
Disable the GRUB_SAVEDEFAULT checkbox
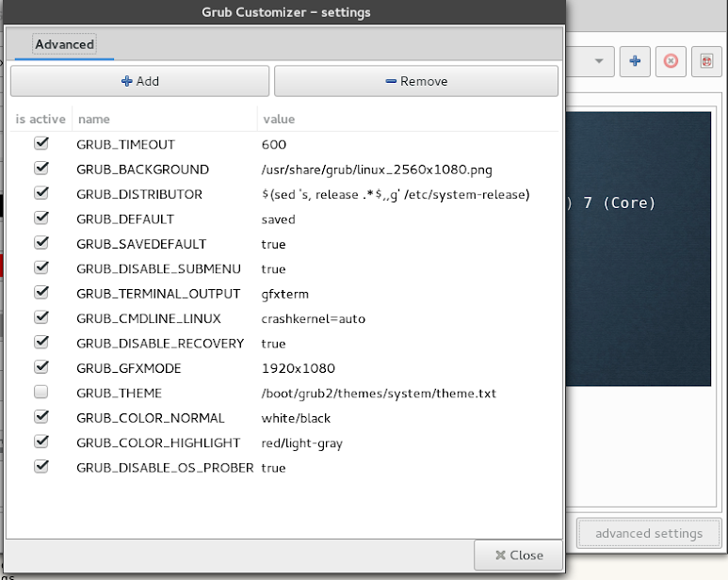pyautogui.click(x=41, y=243)
